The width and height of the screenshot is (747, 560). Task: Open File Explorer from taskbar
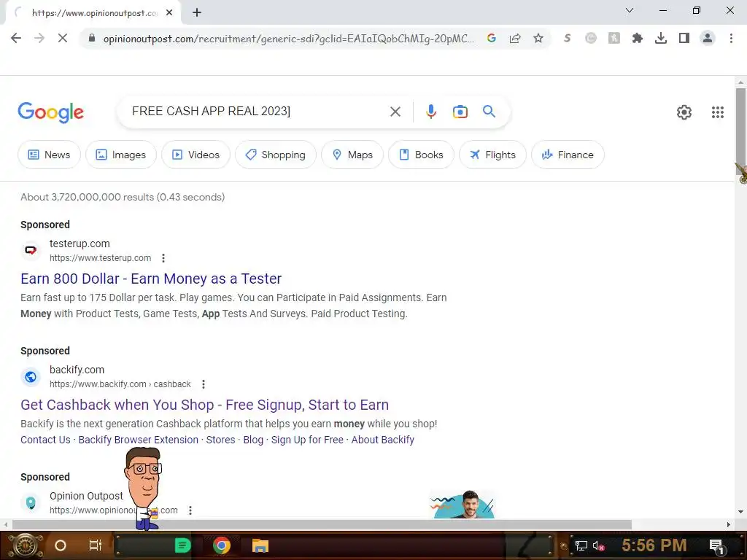(x=260, y=545)
